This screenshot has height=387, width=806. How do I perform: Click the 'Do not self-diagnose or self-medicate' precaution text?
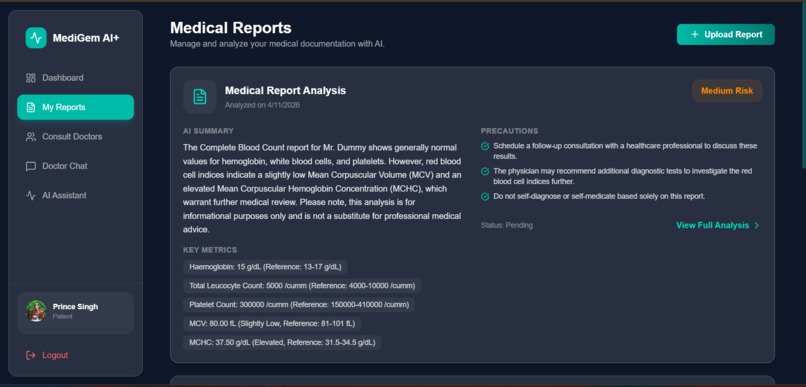tap(599, 196)
